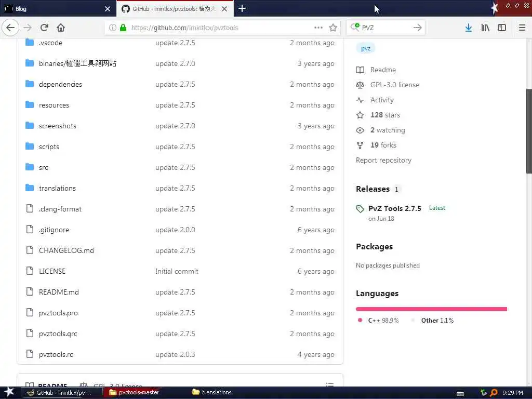Open the browser hamburger menu
The image size is (532, 399).
522,28
